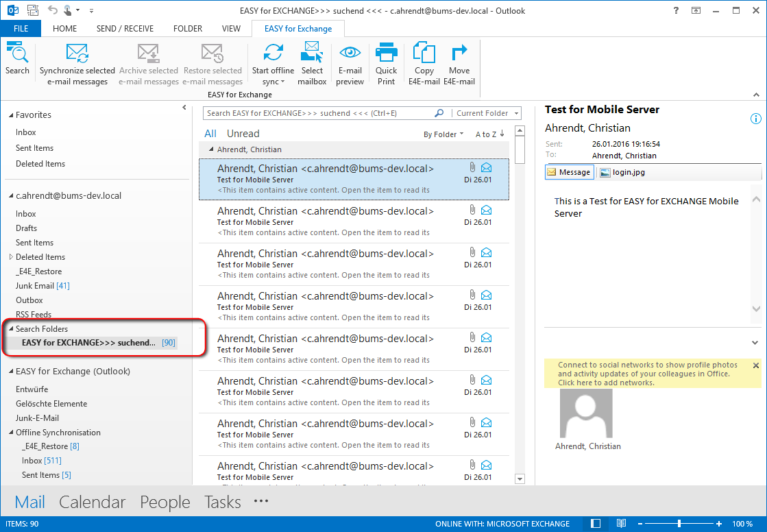Switch to the SEND / RECEIVE tab
Viewport: 767px width, 532px height.
pos(125,29)
